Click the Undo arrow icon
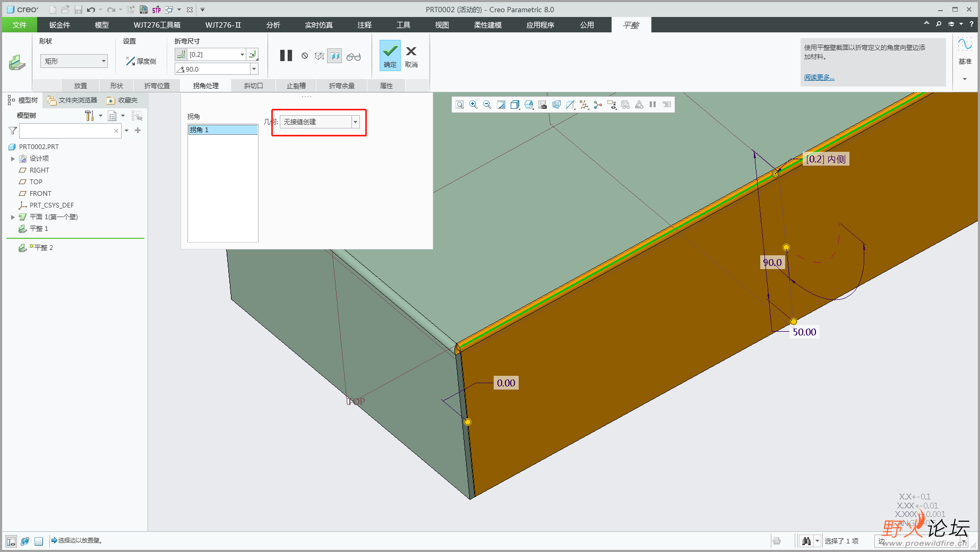This screenshot has width=980, height=552. click(x=91, y=10)
